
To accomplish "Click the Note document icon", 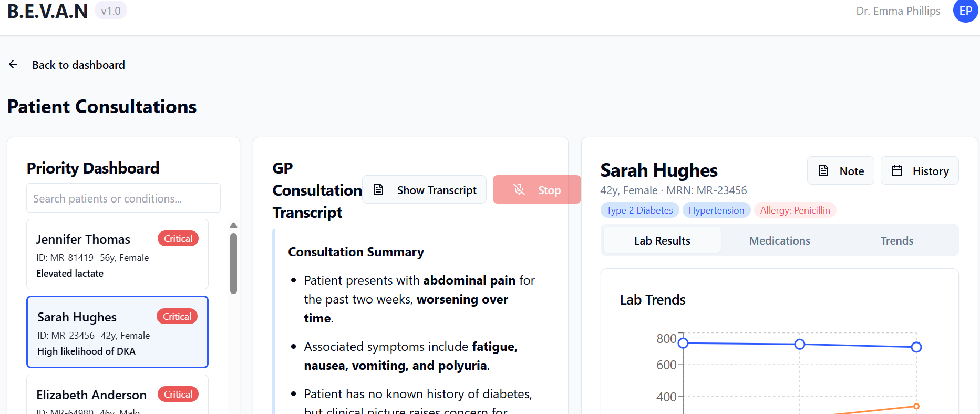I will click(823, 170).
